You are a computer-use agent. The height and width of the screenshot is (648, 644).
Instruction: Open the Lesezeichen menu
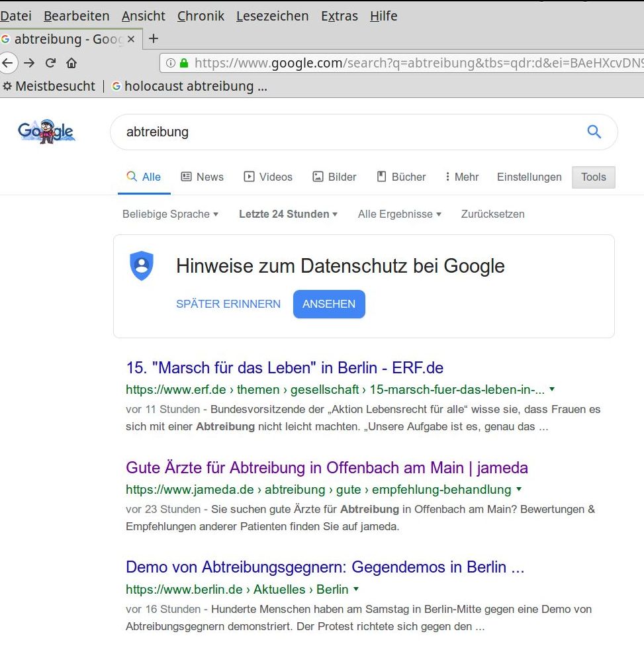tap(273, 16)
